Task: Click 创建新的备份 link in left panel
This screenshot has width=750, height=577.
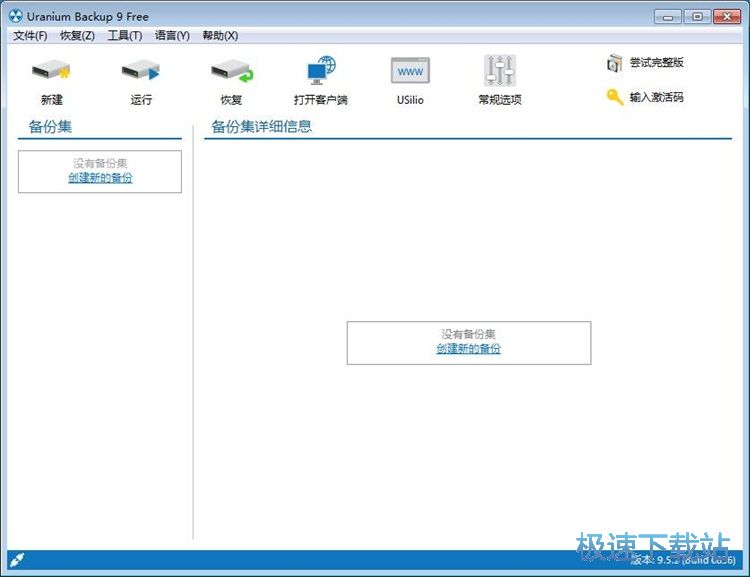Action: (100, 178)
